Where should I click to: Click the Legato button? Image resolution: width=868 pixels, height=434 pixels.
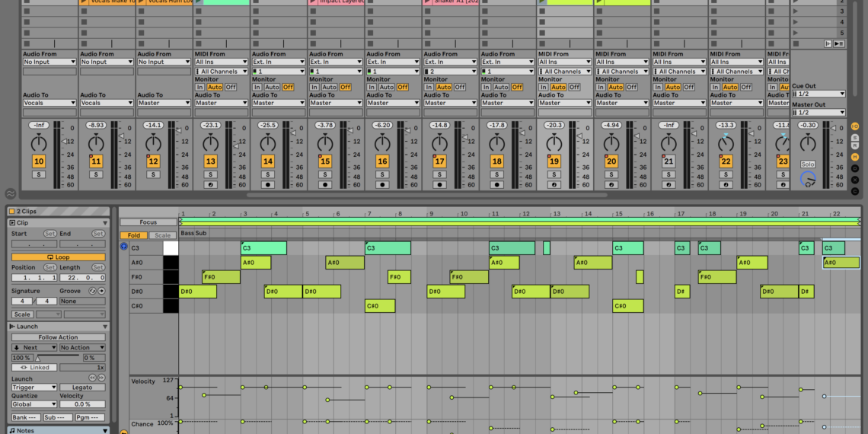tap(82, 388)
